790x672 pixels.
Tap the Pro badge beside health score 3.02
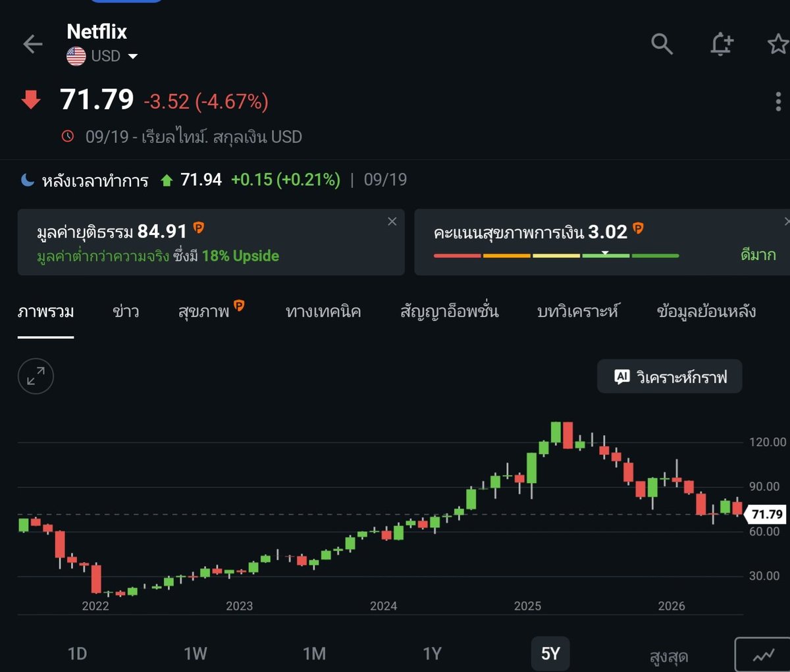(638, 228)
